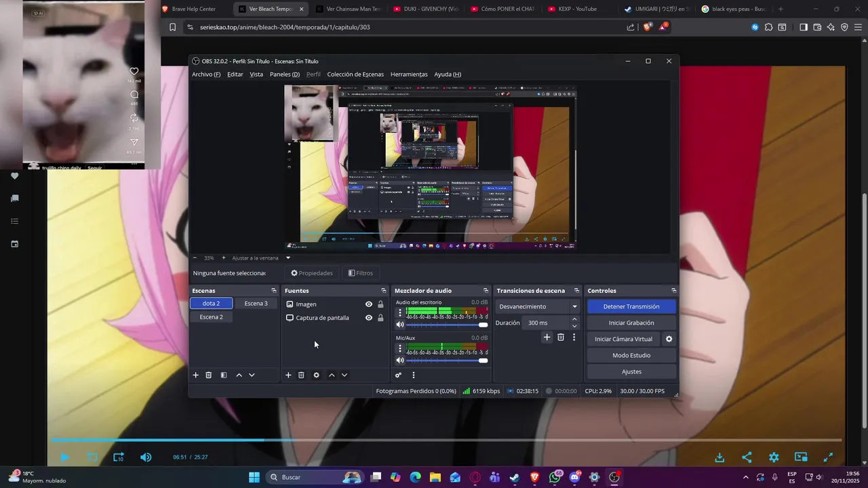The height and width of the screenshot is (488, 868).
Task: Undock the Escenas panel
Action: (274, 291)
